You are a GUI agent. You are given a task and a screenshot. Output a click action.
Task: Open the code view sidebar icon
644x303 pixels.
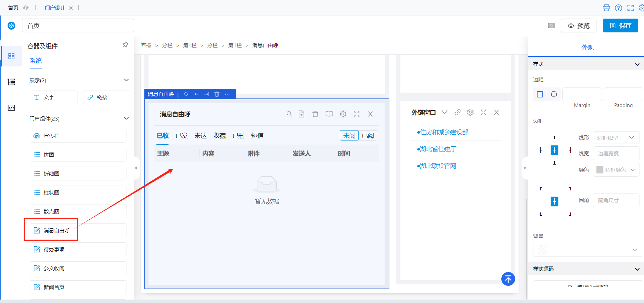click(11, 108)
